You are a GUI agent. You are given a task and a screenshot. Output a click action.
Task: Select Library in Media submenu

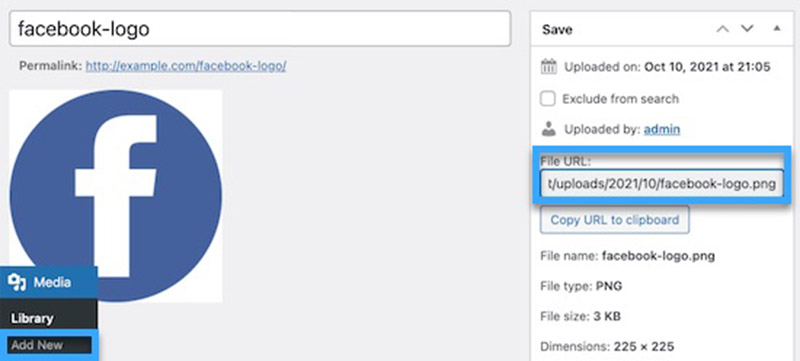32,319
